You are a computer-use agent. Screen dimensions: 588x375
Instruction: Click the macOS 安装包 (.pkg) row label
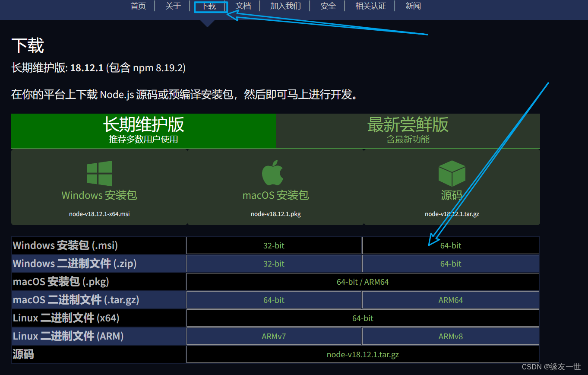pyautogui.click(x=61, y=282)
